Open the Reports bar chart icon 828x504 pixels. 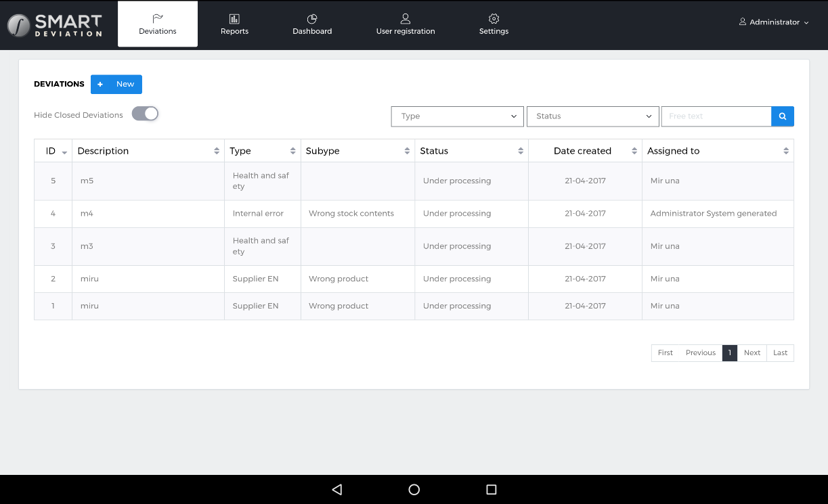[x=234, y=19]
